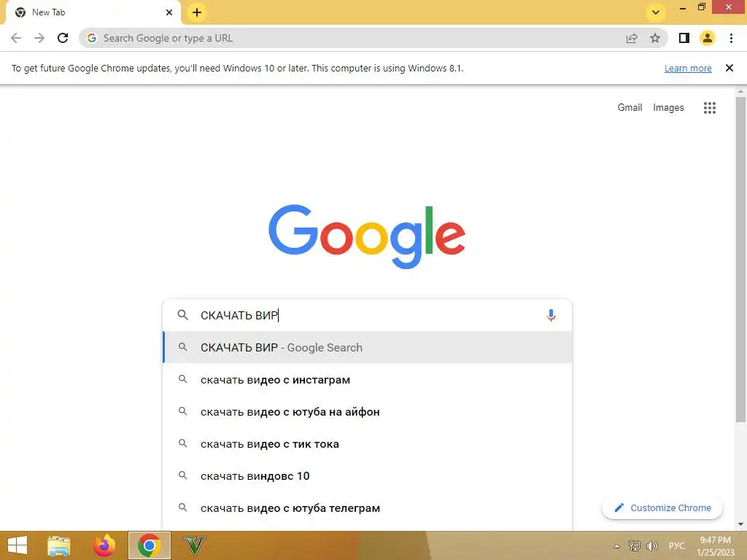Reload the current page
747x560 pixels.
(63, 38)
